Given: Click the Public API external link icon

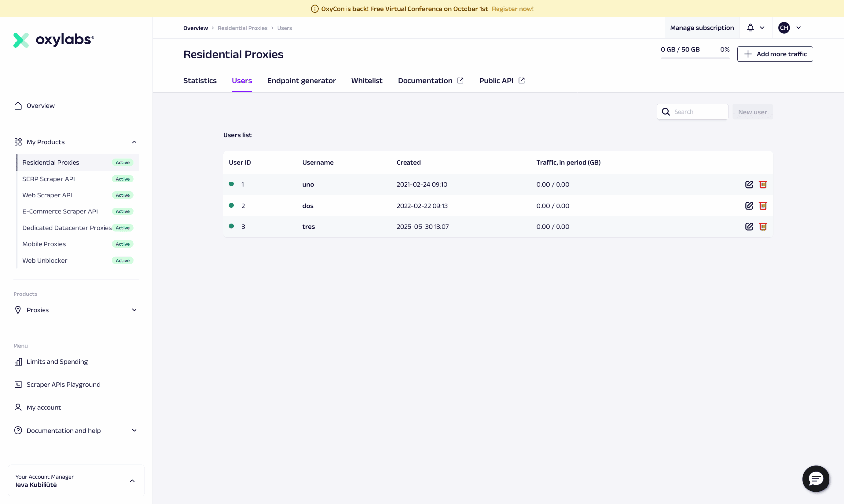Looking at the screenshot, I should coord(522,80).
